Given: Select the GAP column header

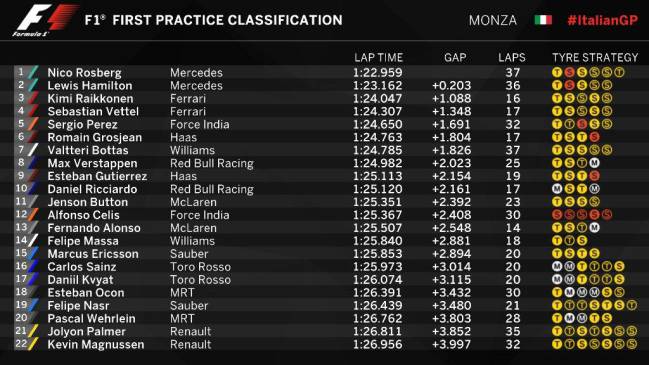Looking at the screenshot, I should 455,58.
